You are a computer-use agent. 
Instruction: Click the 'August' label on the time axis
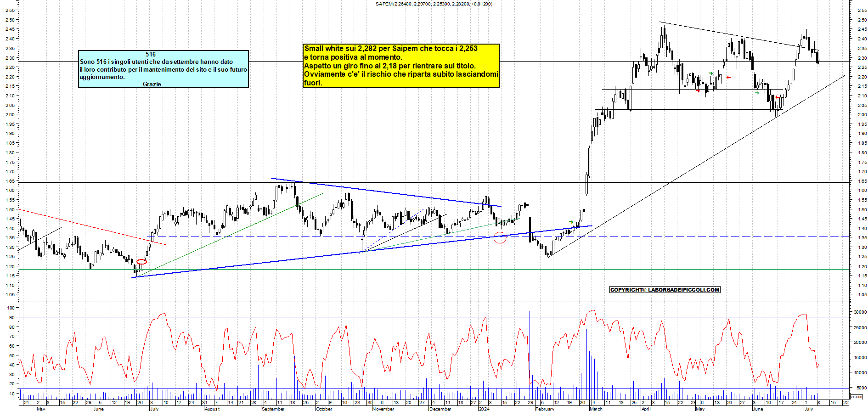click(213, 409)
